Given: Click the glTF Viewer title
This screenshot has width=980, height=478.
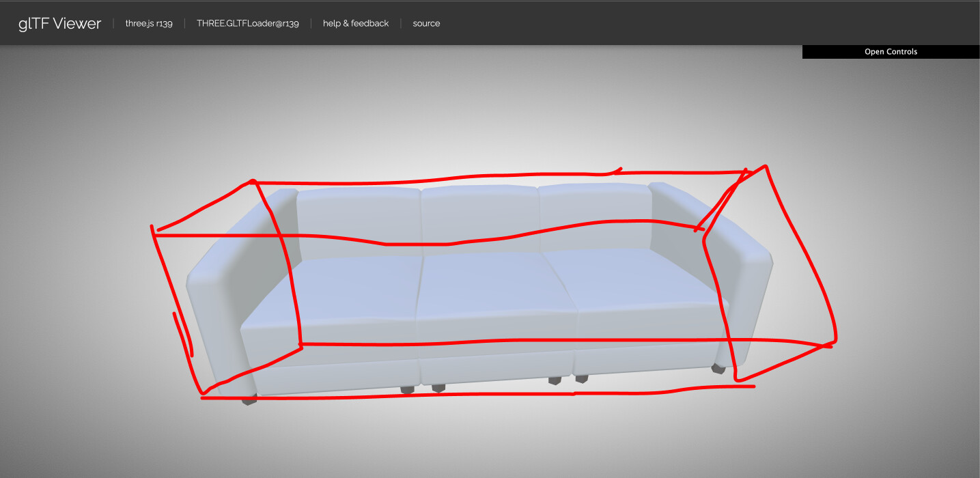Looking at the screenshot, I should 59,23.
